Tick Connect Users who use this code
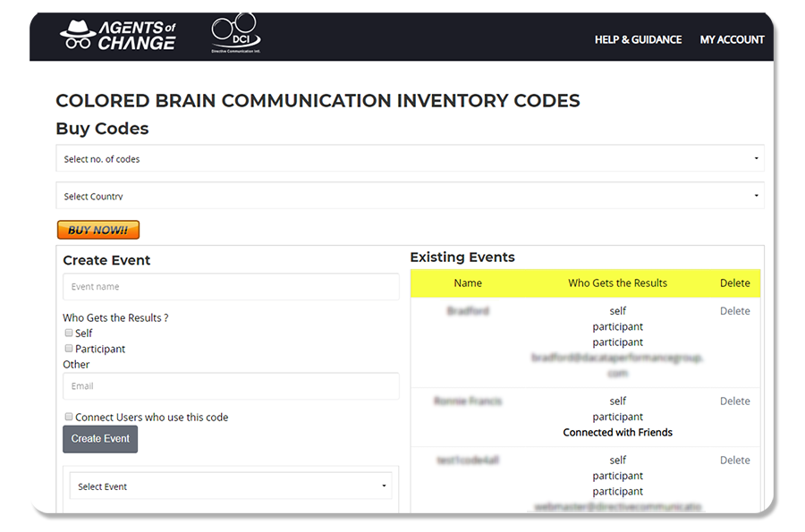This screenshot has height=532, width=805. [69, 417]
